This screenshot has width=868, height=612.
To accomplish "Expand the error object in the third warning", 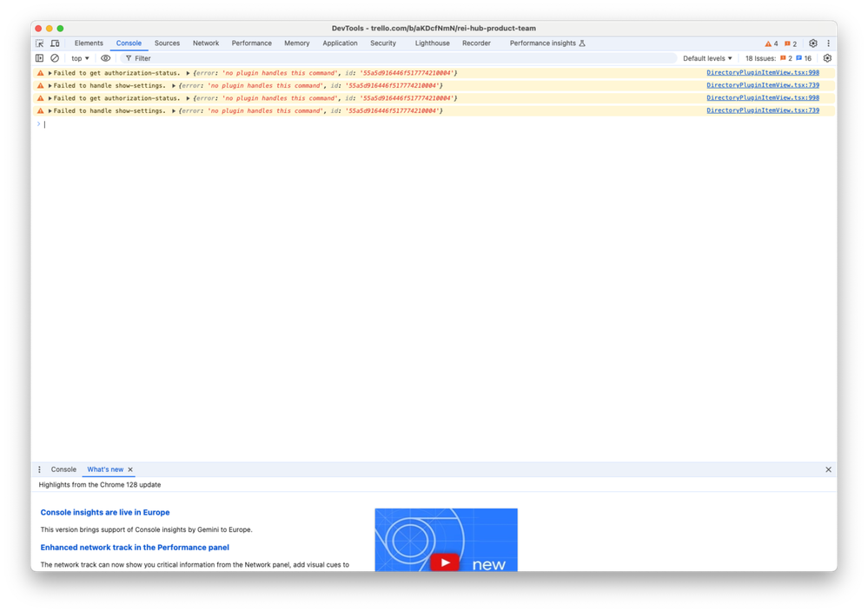I will coord(189,98).
